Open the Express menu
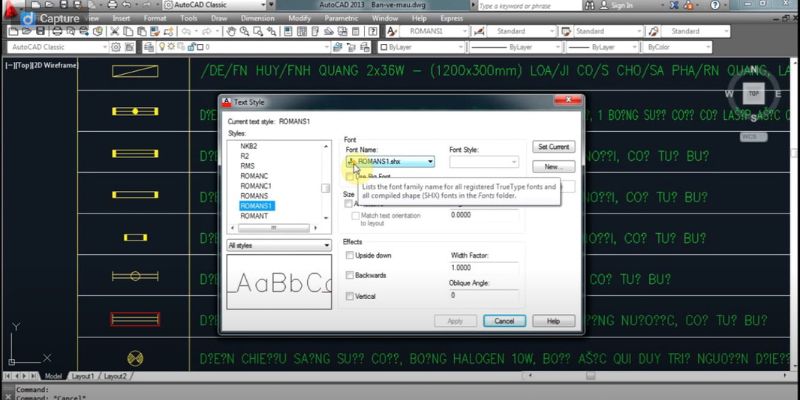800x400 pixels. pos(452,18)
